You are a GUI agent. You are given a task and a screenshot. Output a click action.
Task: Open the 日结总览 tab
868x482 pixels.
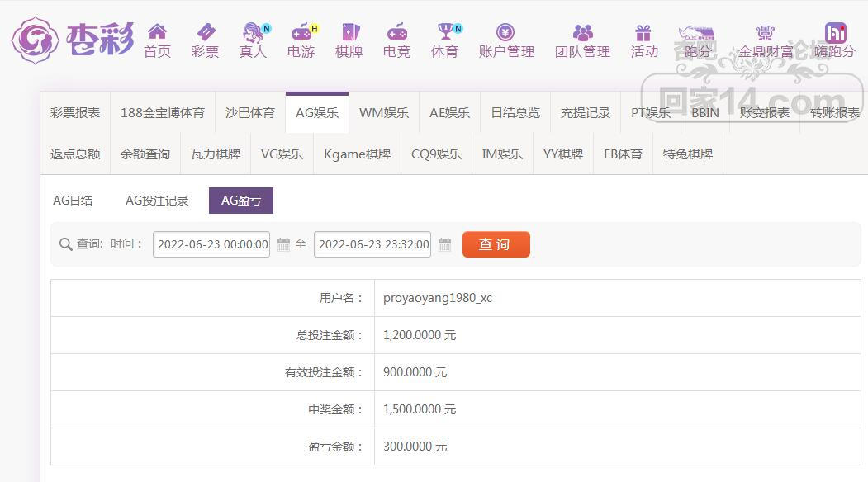(x=514, y=113)
